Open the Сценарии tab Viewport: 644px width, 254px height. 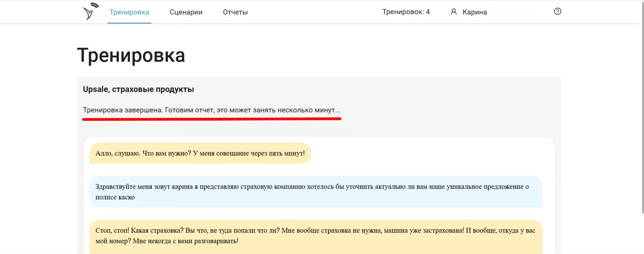tap(186, 12)
